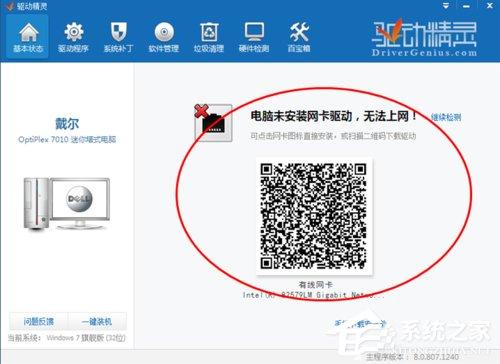Click the Dell computer image
The height and width of the screenshot is (364, 500).
pos(67,204)
